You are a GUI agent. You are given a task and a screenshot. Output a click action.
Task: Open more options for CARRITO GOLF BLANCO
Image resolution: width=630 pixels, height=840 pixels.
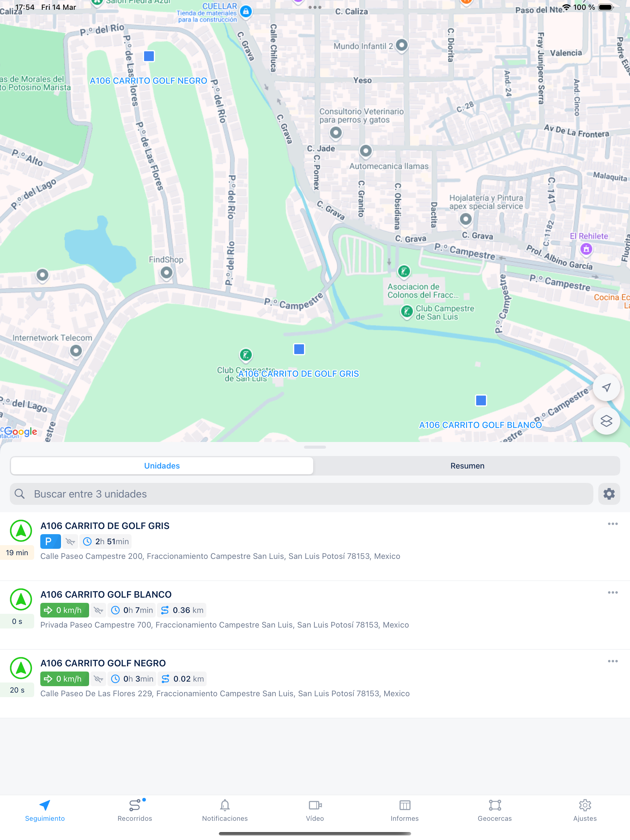coord(613,593)
